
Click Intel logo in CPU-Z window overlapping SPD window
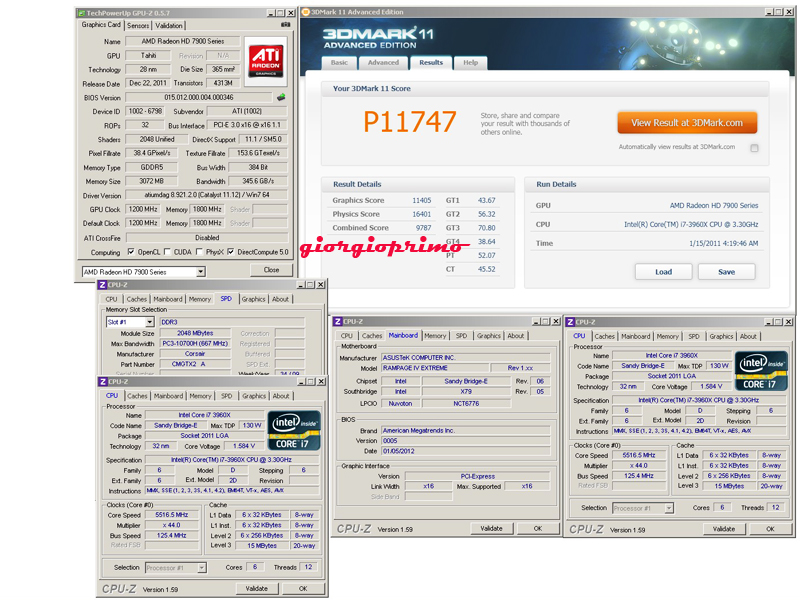click(x=294, y=430)
